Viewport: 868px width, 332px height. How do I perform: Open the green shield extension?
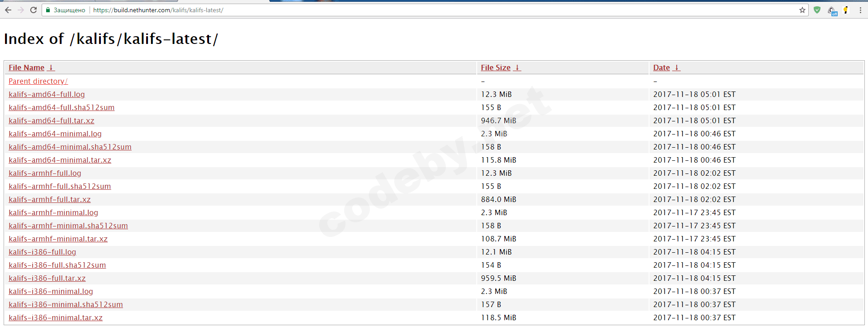point(817,10)
